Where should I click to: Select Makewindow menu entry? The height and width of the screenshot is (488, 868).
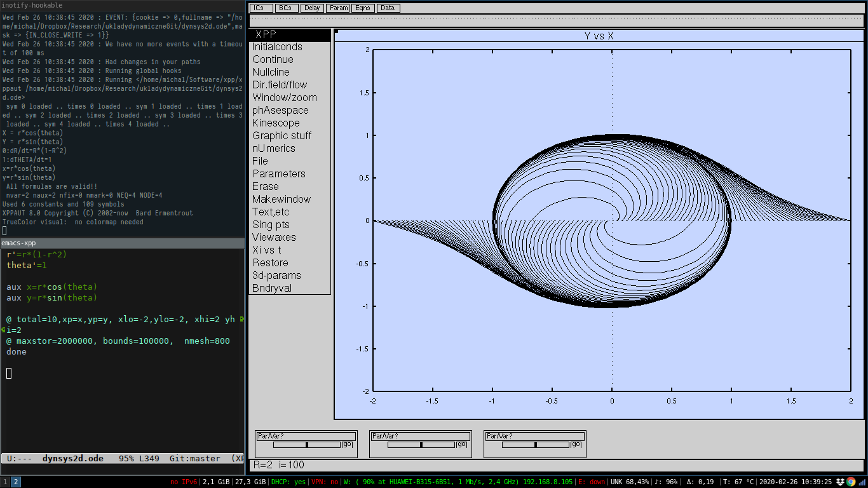pos(290,200)
